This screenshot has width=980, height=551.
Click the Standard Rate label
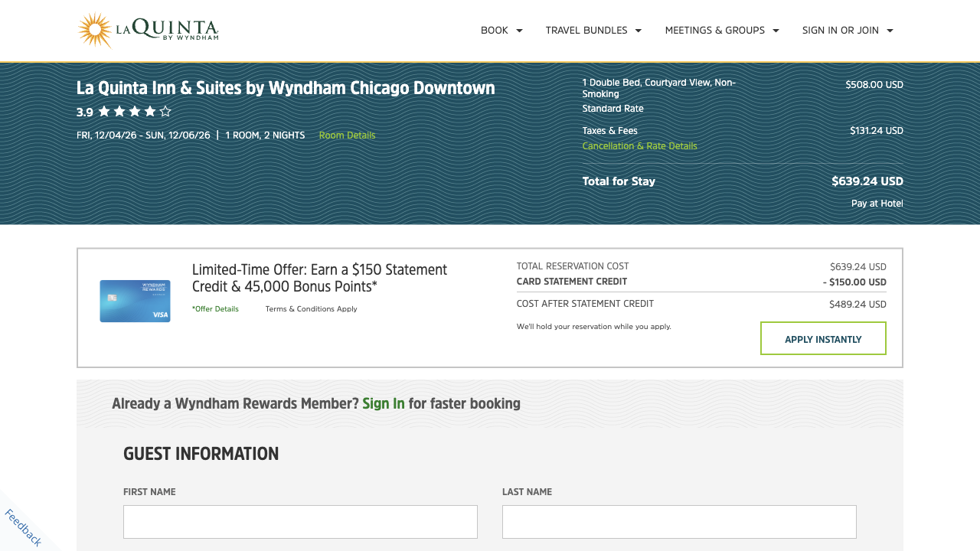click(x=613, y=109)
